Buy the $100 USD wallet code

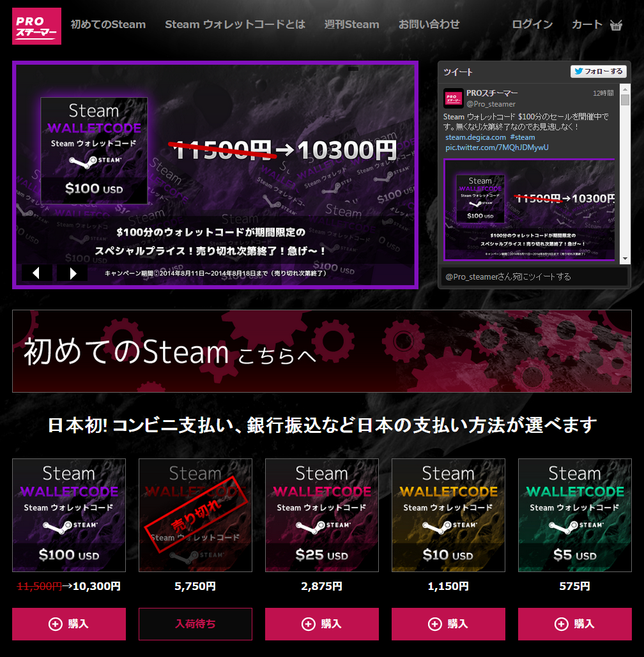[x=69, y=624]
